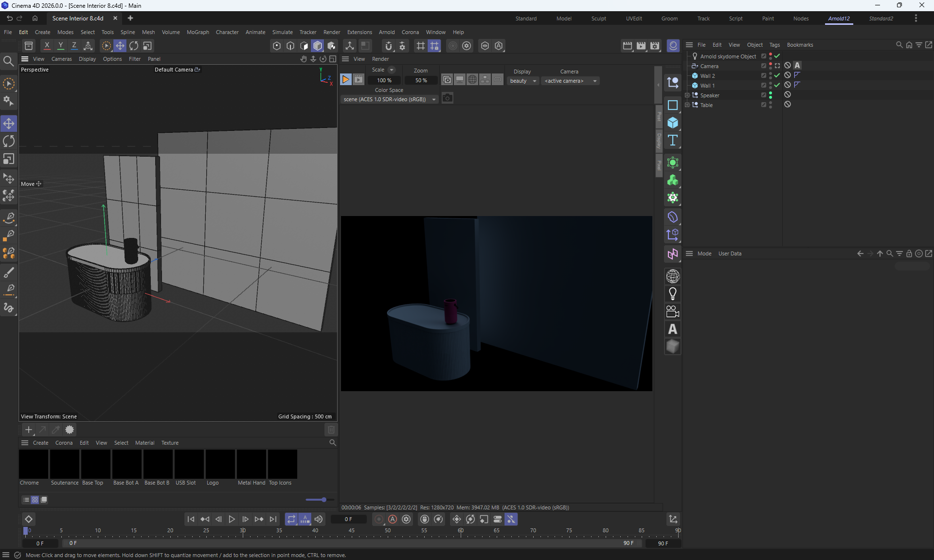Open the Color Space dropdown
Screen dimensions: 934x560
click(389, 99)
